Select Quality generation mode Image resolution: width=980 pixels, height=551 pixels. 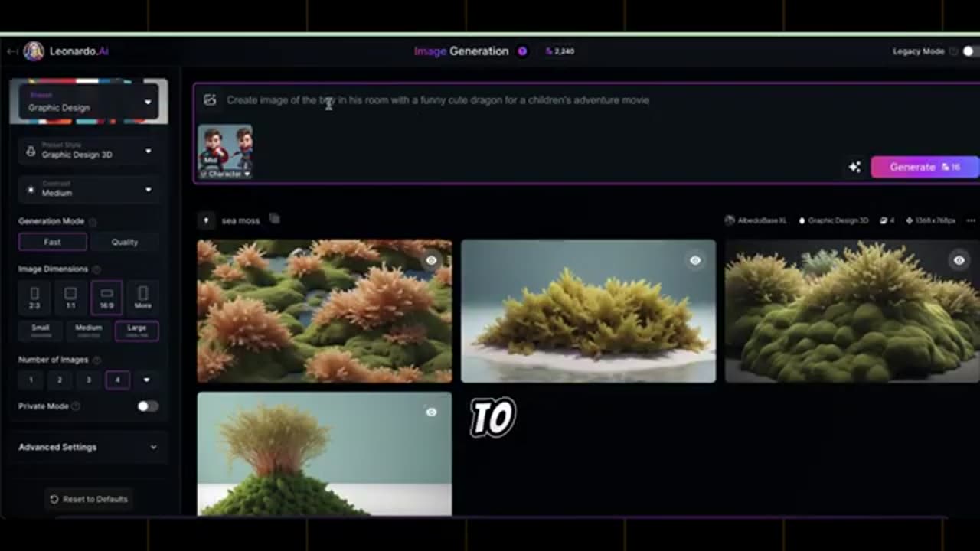124,242
